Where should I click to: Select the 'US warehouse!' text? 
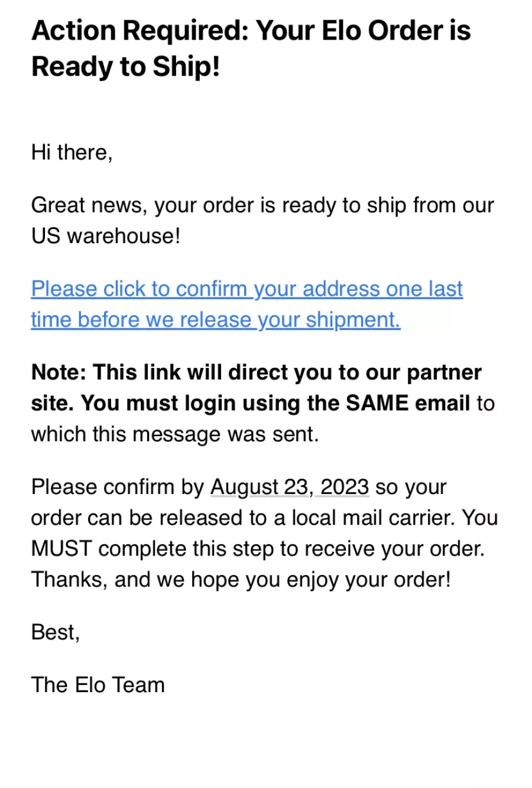(x=105, y=236)
